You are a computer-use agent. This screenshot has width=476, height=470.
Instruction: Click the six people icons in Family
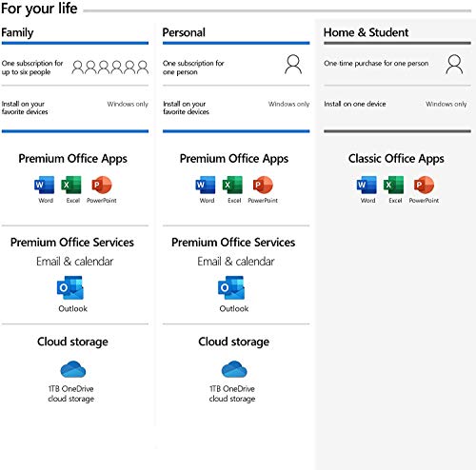[x=110, y=68]
